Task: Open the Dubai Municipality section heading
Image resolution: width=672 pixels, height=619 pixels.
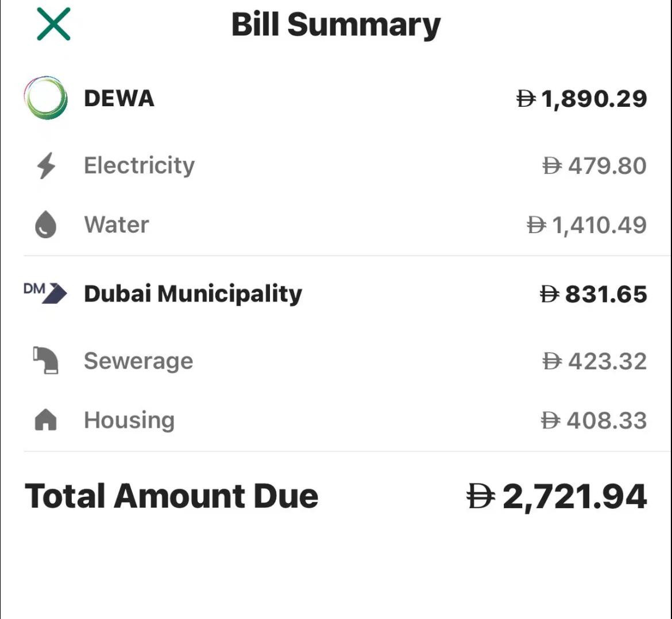Action: pos(193,294)
